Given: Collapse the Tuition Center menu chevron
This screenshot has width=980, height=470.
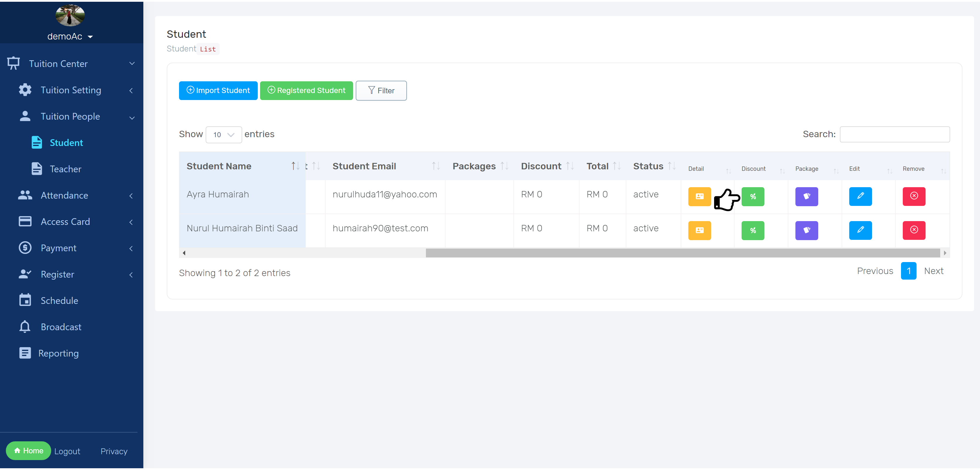Looking at the screenshot, I should pos(132,63).
